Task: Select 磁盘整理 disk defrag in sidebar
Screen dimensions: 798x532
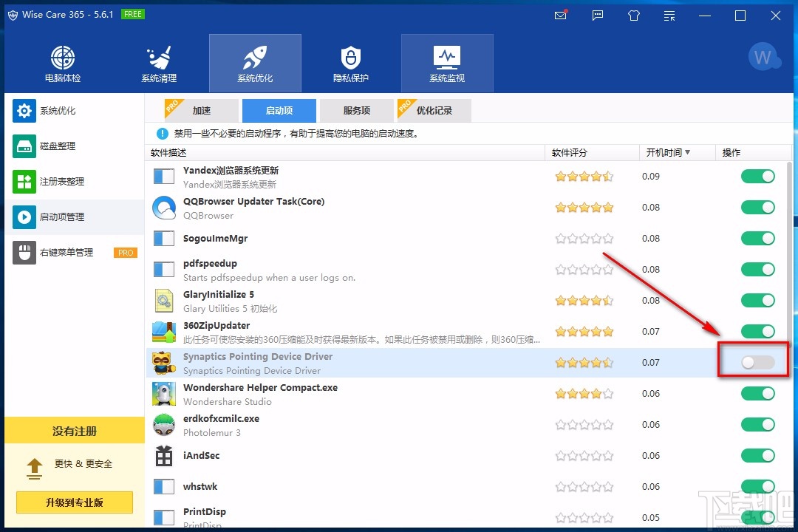Action: tap(75, 146)
